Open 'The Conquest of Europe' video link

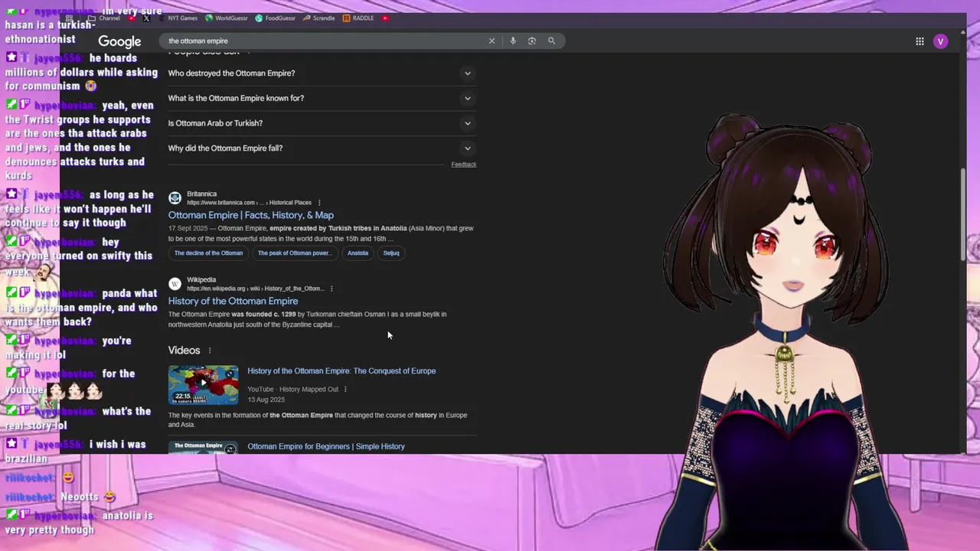341,371
